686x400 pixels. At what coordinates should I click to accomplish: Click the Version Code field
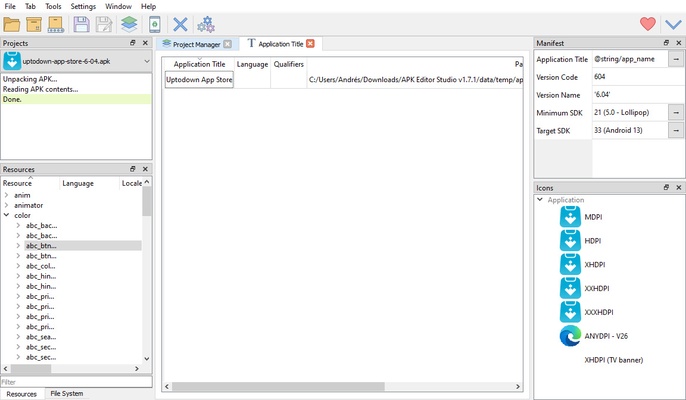point(637,77)
